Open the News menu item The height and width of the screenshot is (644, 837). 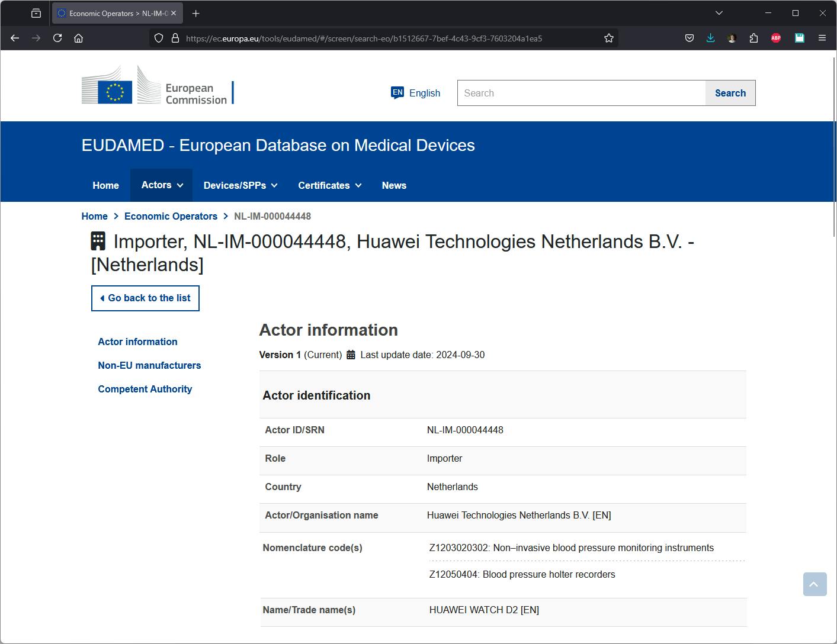click(394, 185)
